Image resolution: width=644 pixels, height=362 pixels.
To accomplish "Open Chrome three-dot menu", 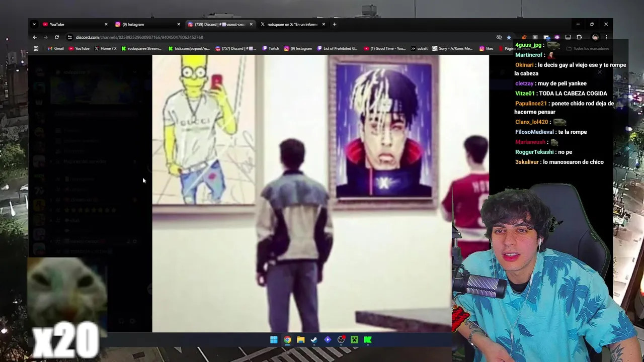I will click(x=606, y=37).
